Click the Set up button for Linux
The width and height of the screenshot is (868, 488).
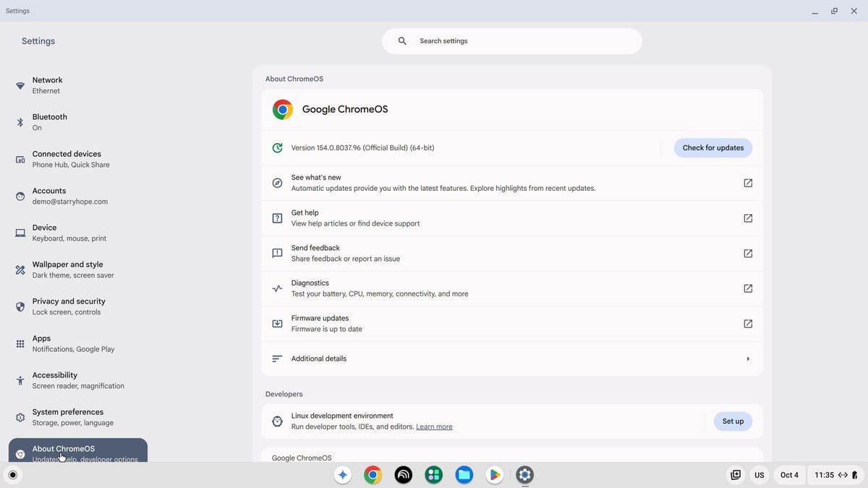pyautogui.click(x=733, y=421)
